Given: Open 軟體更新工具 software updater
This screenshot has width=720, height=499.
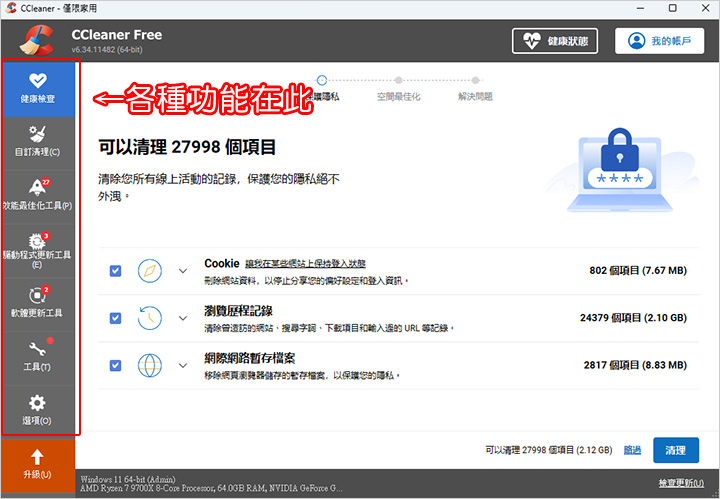Looking at the screenshot, I should (x=39, y=304).
